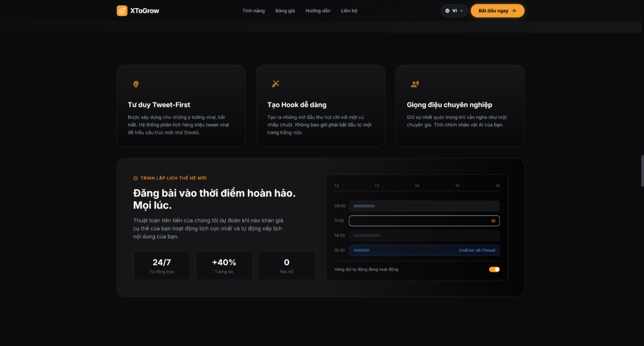
Task: Click the clock icon beside TRÌNH LẬP LỊCH label
Action: (136, 178)
